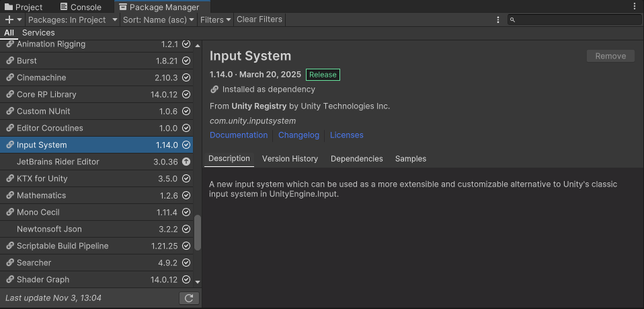Click the installed checkmark for Newtonsoft Json
This screenshot has width=644, height=309.
tap(186, 229)
